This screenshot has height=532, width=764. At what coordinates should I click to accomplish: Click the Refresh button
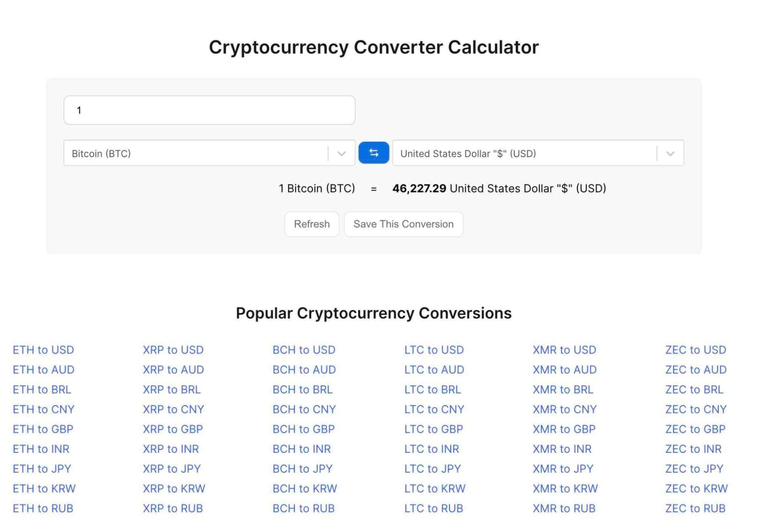pos(312,224)
